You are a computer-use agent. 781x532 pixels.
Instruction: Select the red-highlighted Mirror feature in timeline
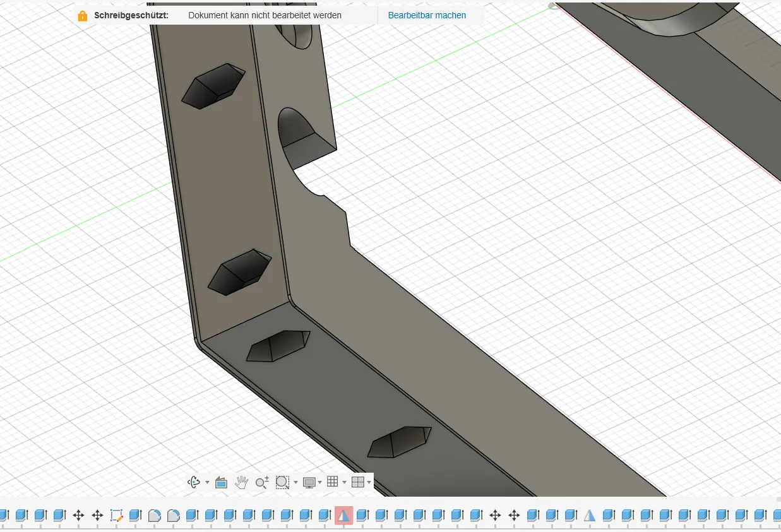(x=343, y=516)
